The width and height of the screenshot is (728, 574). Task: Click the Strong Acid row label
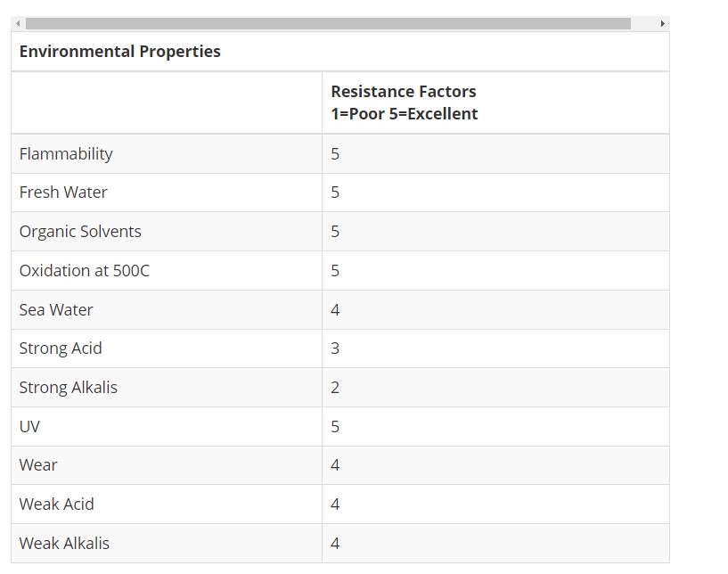pyautogui.click(x=61, y=348)
